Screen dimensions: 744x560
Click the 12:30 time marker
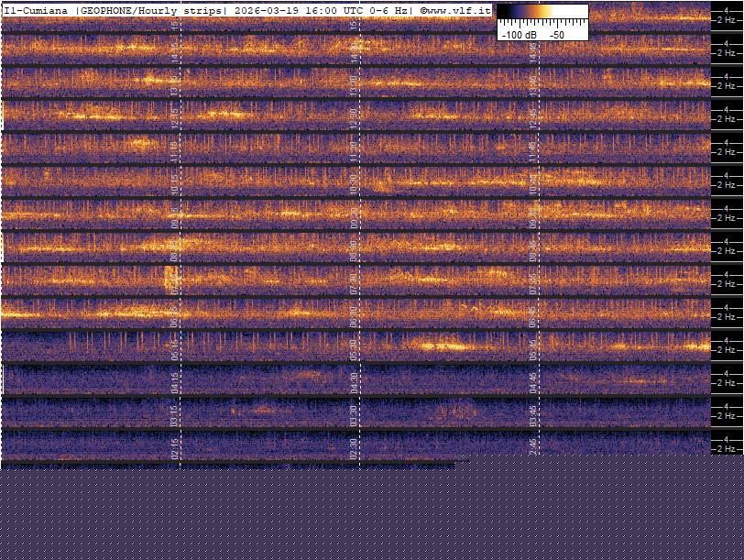[x=354, y=117]
